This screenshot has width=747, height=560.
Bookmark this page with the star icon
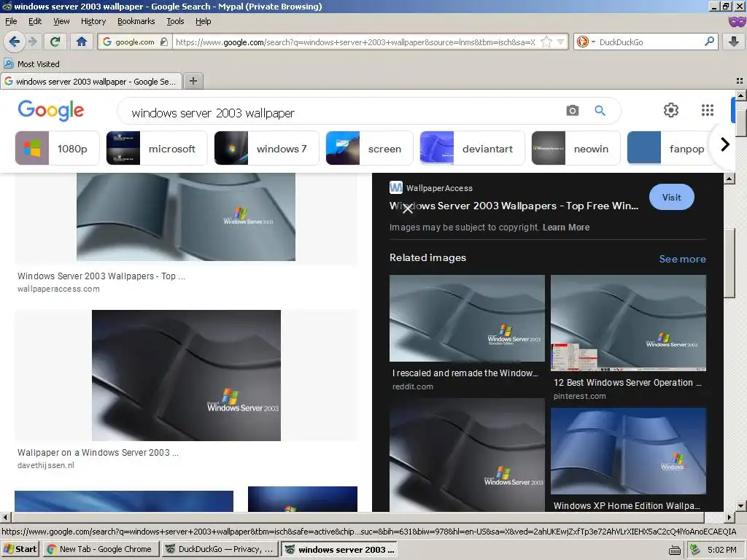[x=546, y=42]
